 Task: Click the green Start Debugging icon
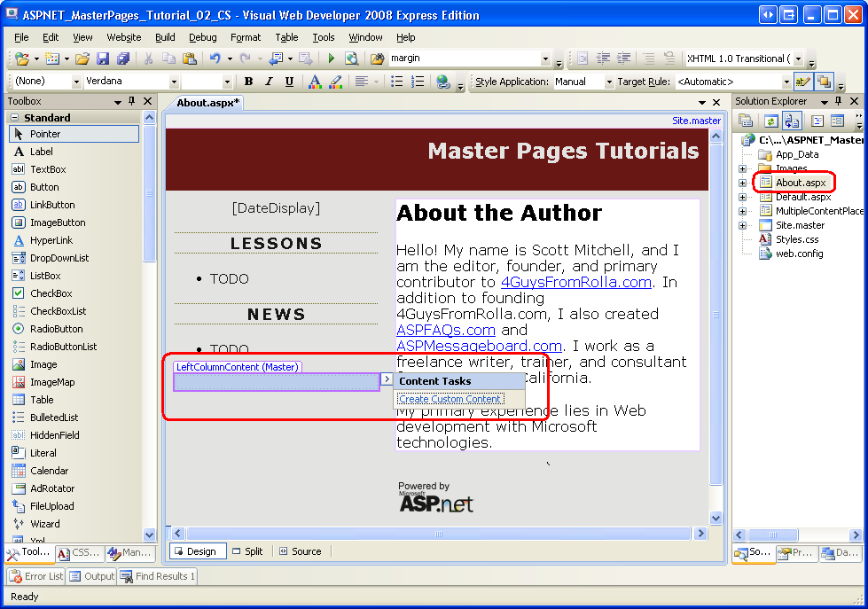330,57
